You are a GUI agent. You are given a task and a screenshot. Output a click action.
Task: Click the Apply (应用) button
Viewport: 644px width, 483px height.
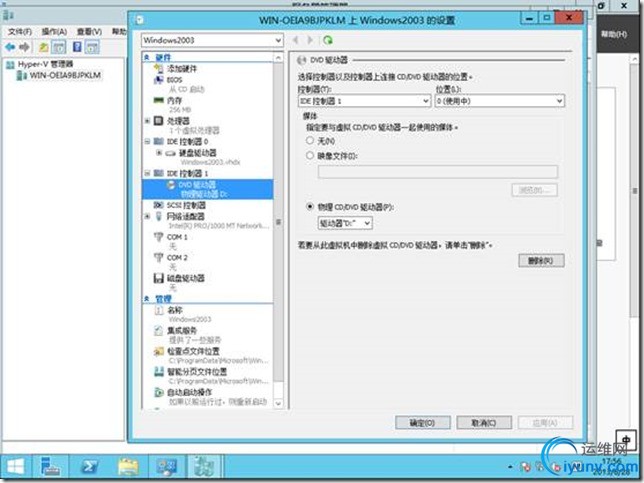(x=545, y=423)
